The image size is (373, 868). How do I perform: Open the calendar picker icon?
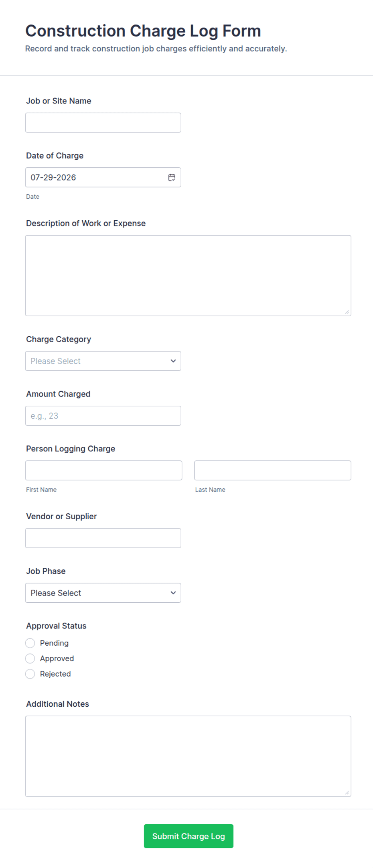point(172,177)
